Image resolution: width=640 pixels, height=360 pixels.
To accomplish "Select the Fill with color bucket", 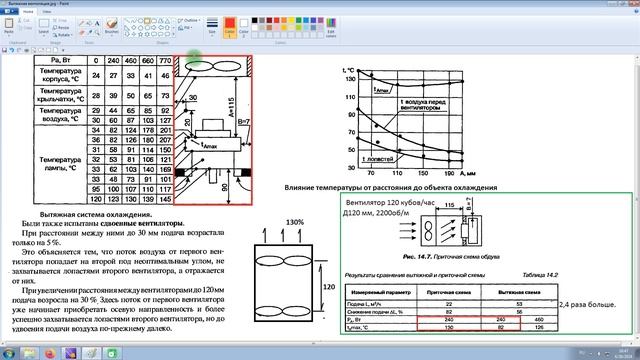I will 89,24.
